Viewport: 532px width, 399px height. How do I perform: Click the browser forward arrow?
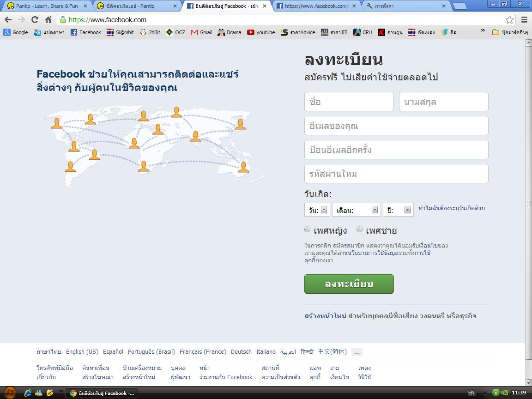pos(21,20)
